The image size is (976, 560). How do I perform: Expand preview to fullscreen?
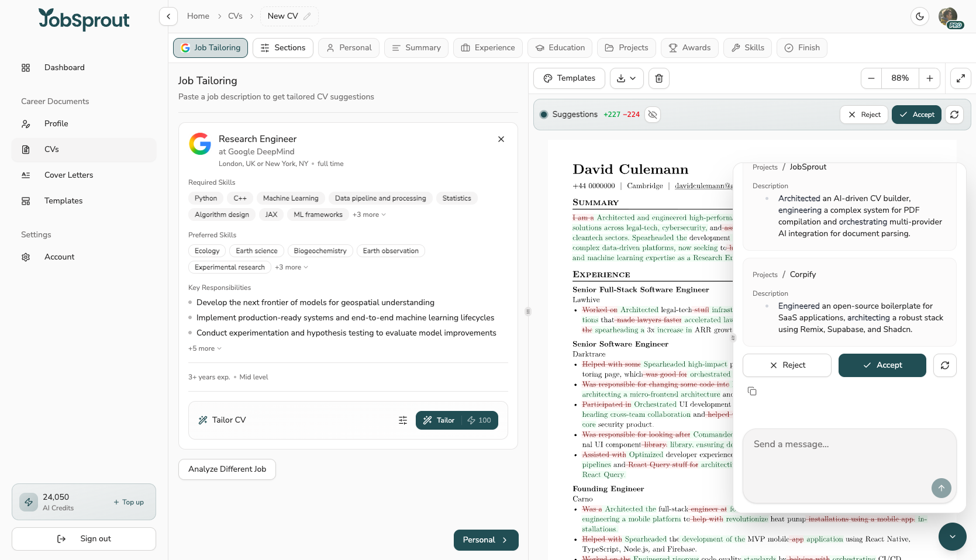click(960, 78)
